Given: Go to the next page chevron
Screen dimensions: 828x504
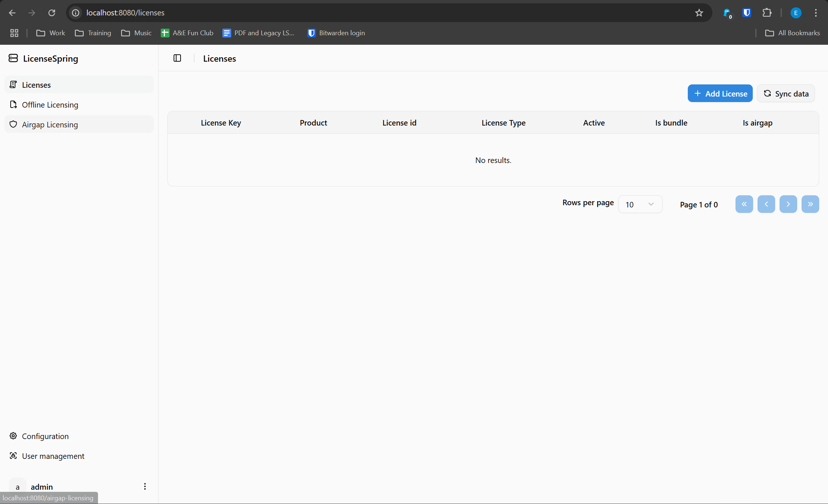Looking at the screenshot, I should click(788, 204).
